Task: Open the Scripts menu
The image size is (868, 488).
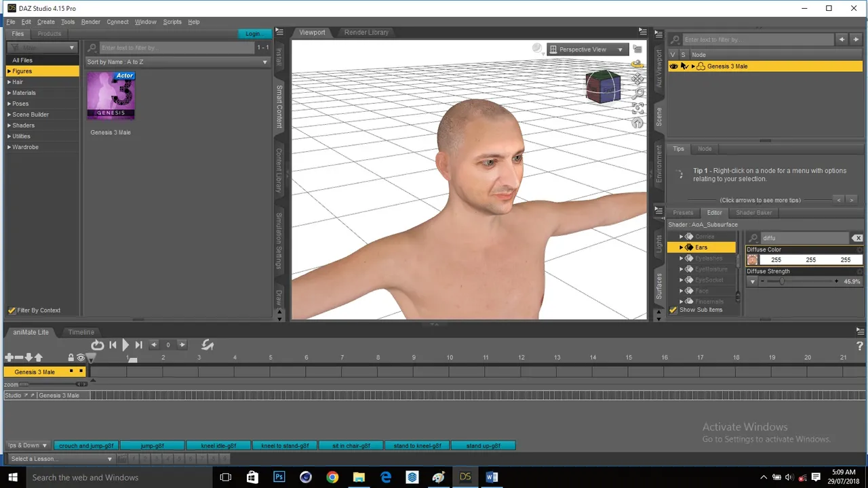Action: point(172,22)
